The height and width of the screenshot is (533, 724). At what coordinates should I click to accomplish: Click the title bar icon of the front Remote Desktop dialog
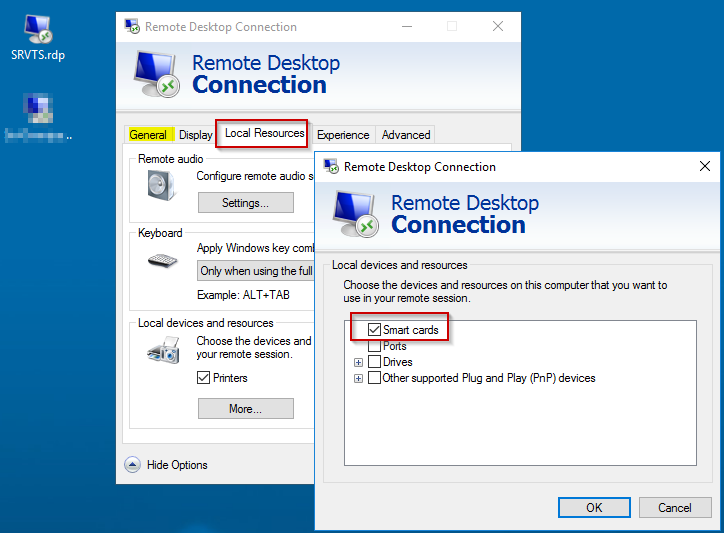point(331,166)
